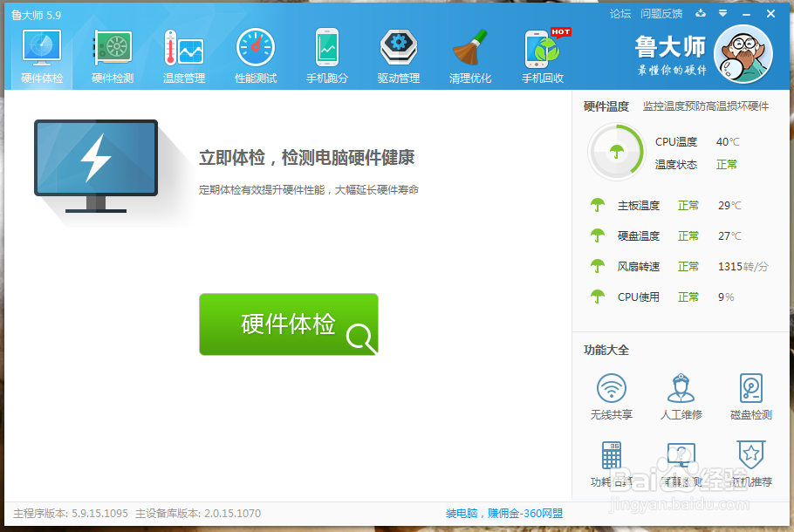Click the CPU temperature gauge circle
This screenshot has width=794, height=532.
point(616,152)
